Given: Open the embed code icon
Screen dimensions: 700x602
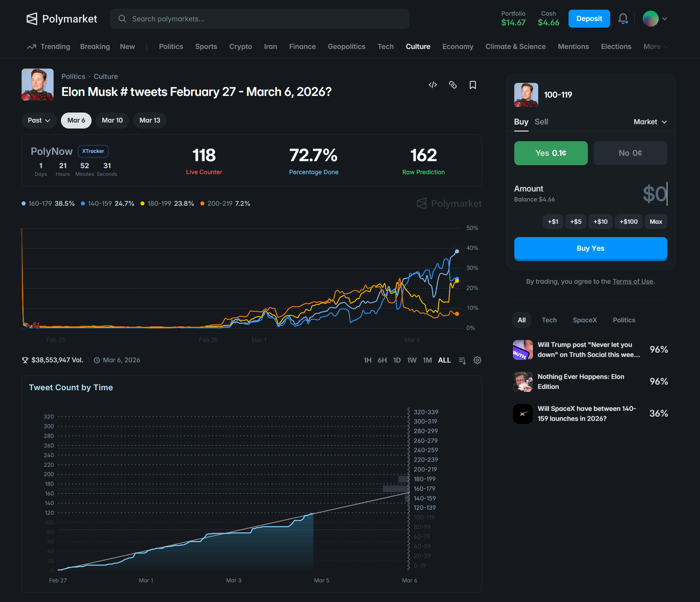Looking at the screenshot, I should (433, 85).
